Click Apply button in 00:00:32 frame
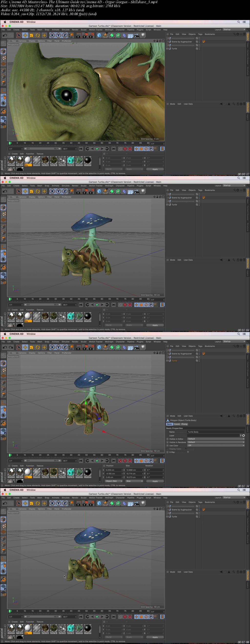250x644 pixels. tap(155, 169)
